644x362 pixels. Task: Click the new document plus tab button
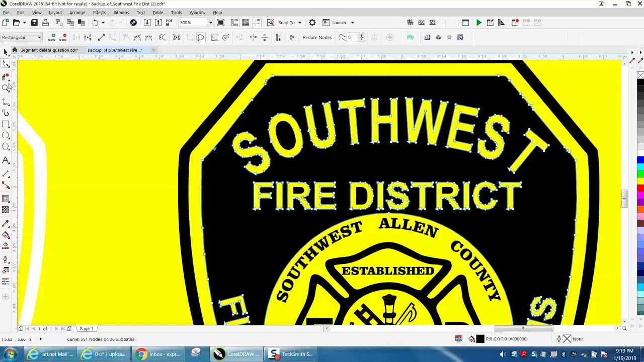point(153,50)
